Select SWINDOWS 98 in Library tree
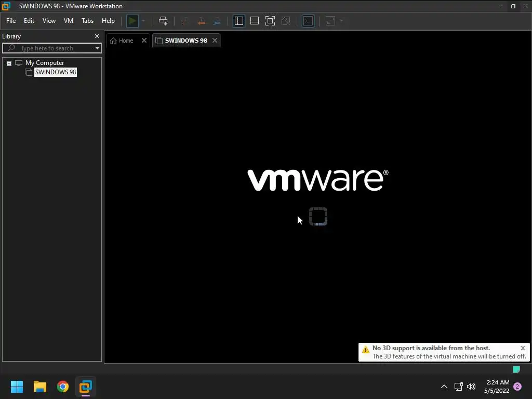This screenshot has height=399, width=532. (56, 72)
